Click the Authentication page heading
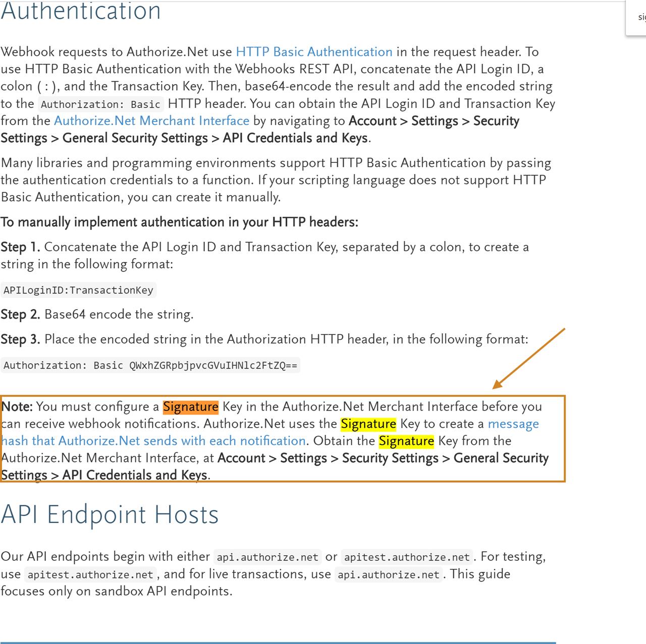The height and width of the screenshot is (644, 646). [x=81, y=11]
